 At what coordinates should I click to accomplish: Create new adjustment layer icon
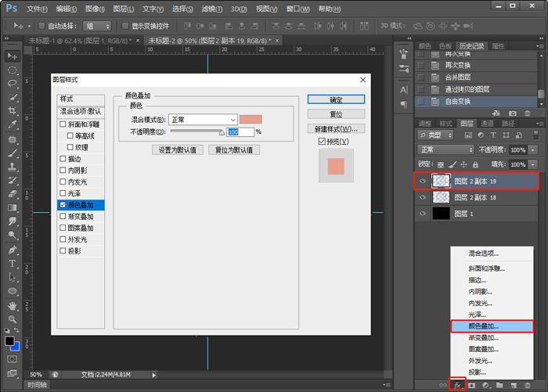486,386
